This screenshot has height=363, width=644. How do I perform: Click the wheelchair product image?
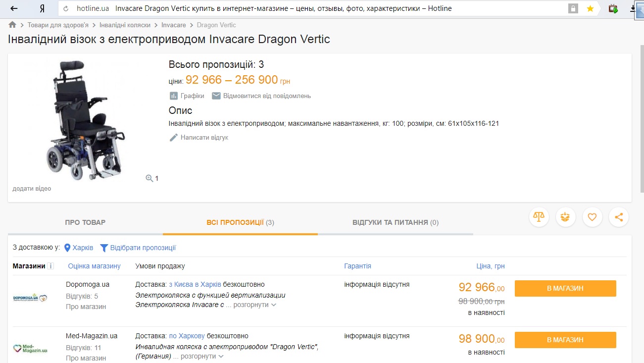click(x=85, y=120)
